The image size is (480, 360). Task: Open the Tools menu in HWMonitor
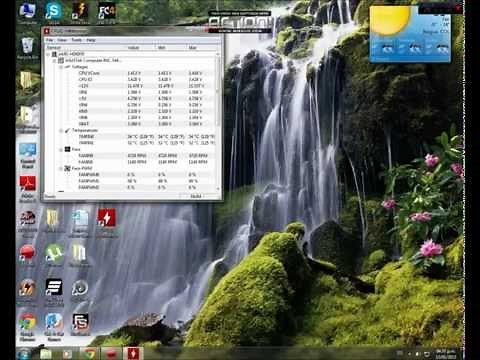(x=76, y=40)
